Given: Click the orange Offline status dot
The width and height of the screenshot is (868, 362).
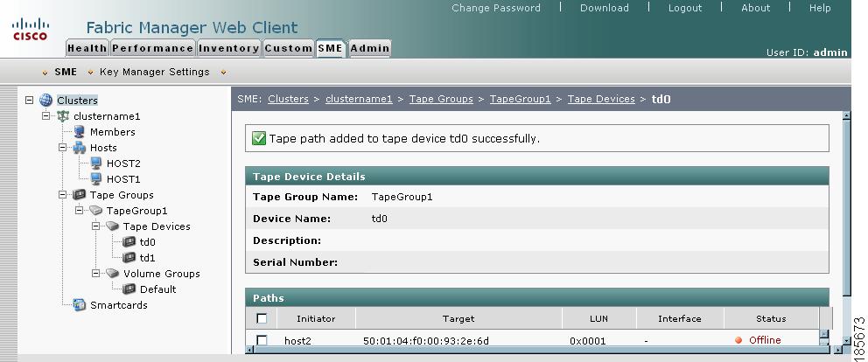Looking at the screenshot, I should 738,340.
